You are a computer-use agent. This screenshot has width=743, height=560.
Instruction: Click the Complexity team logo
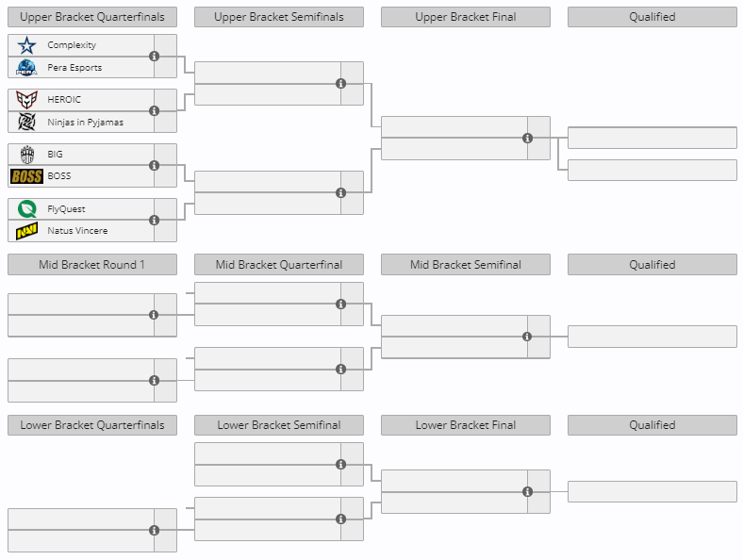coord(27,45)
